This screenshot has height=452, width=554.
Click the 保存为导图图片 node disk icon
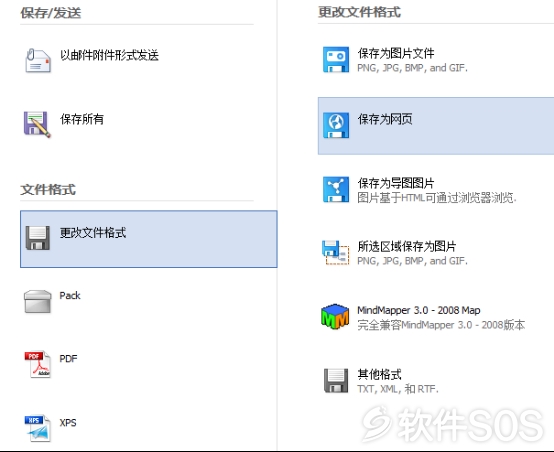point(336,189)
